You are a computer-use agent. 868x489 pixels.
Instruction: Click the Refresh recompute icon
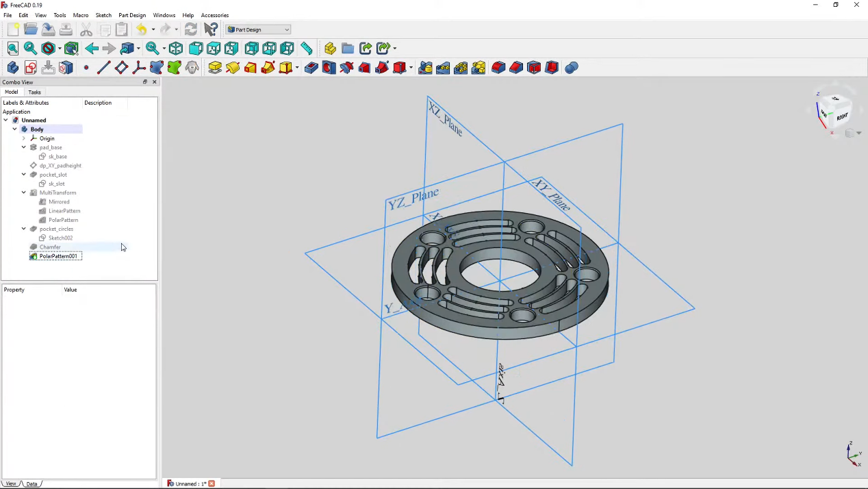pos(191,29)
